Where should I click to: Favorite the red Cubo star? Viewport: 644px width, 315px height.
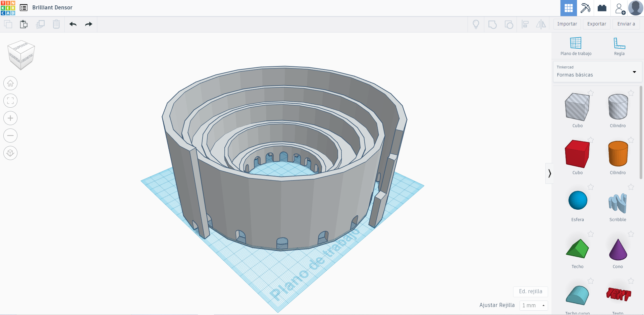[x=591, y=140]
